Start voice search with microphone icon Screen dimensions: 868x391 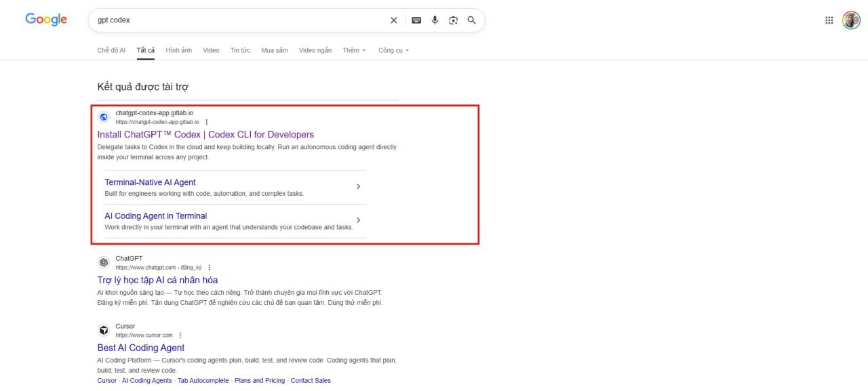pos(435,20)
